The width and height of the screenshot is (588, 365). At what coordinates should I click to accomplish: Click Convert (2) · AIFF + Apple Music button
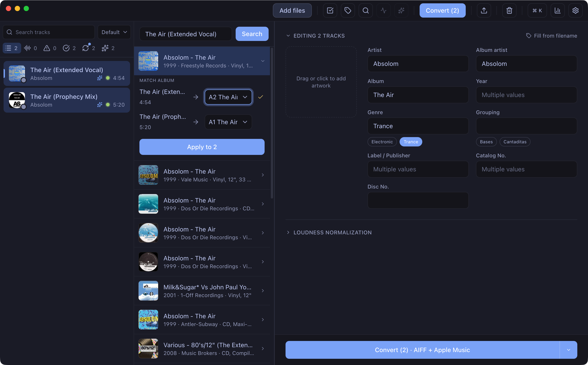tap(422, 350)
